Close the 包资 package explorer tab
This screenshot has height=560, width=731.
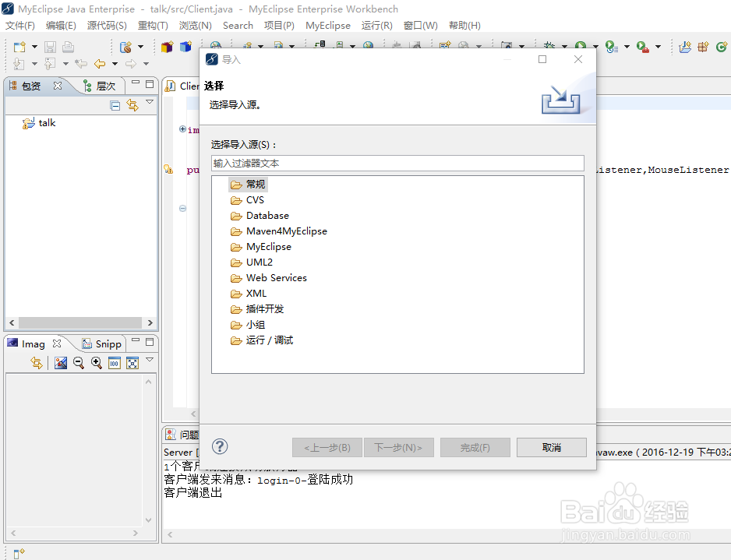58,86
